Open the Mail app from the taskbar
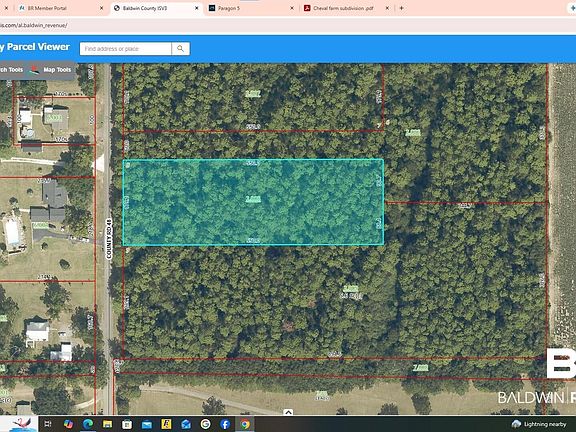The width and height of the screenshot is (576, 432). tap(147, 424)
